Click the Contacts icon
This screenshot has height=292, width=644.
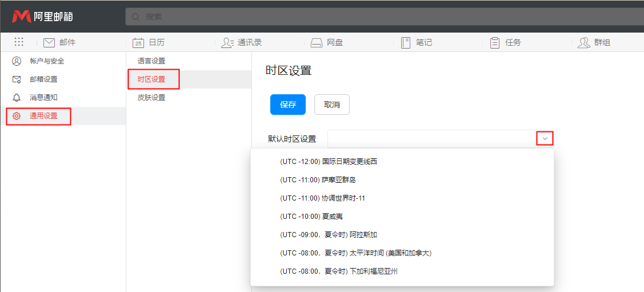[227, 42]
